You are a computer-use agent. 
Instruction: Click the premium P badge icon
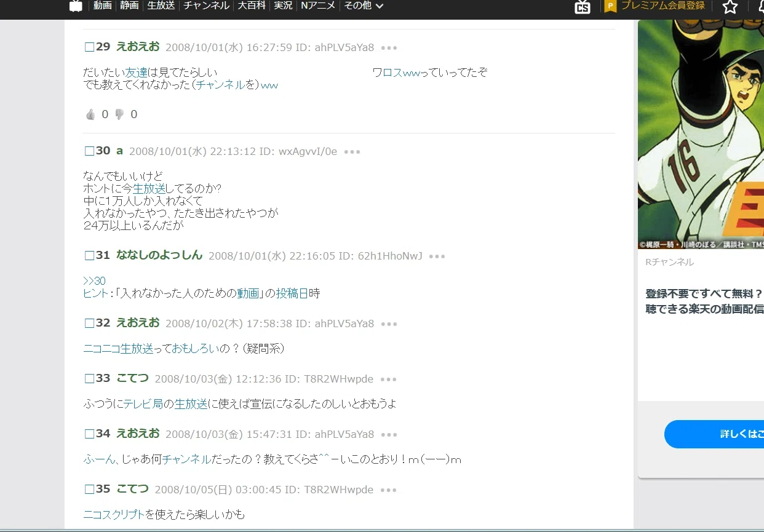point(610,6)
